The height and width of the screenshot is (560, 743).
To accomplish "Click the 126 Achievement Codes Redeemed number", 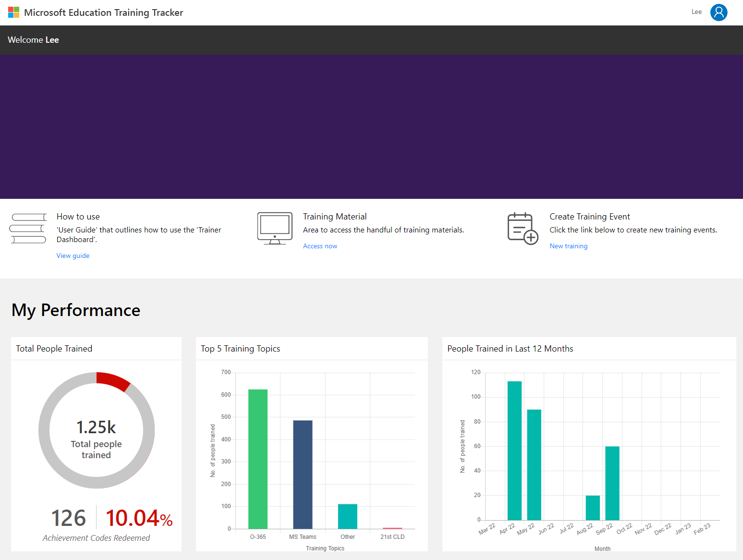I will [x=68, y=518].
